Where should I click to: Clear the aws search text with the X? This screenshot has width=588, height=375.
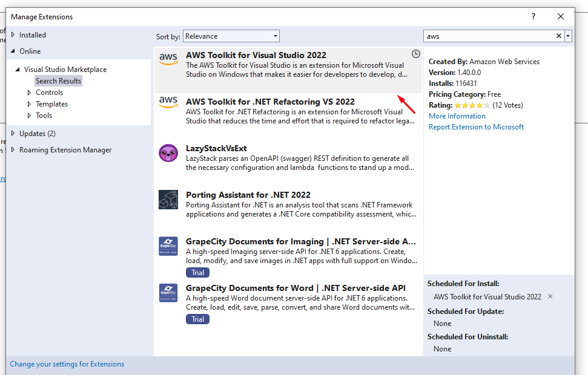click(559, 36)
